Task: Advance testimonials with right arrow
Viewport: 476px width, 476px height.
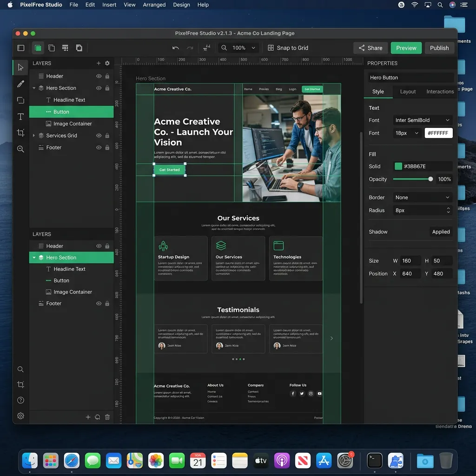Action: [331, 338]
